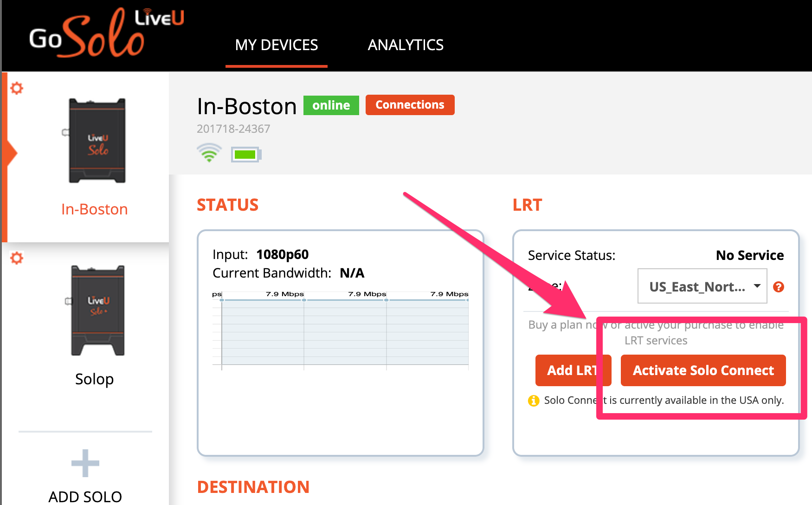Click the Solop device name in sidebar

[95, 379]
